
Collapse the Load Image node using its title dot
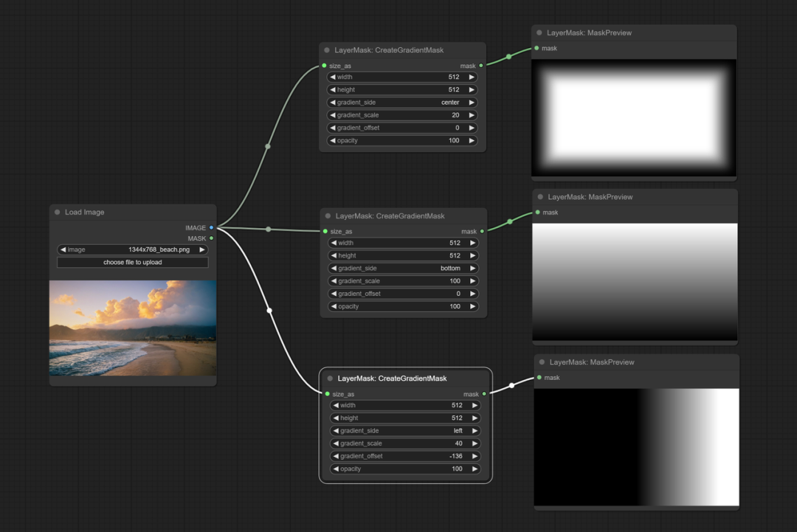58,212
